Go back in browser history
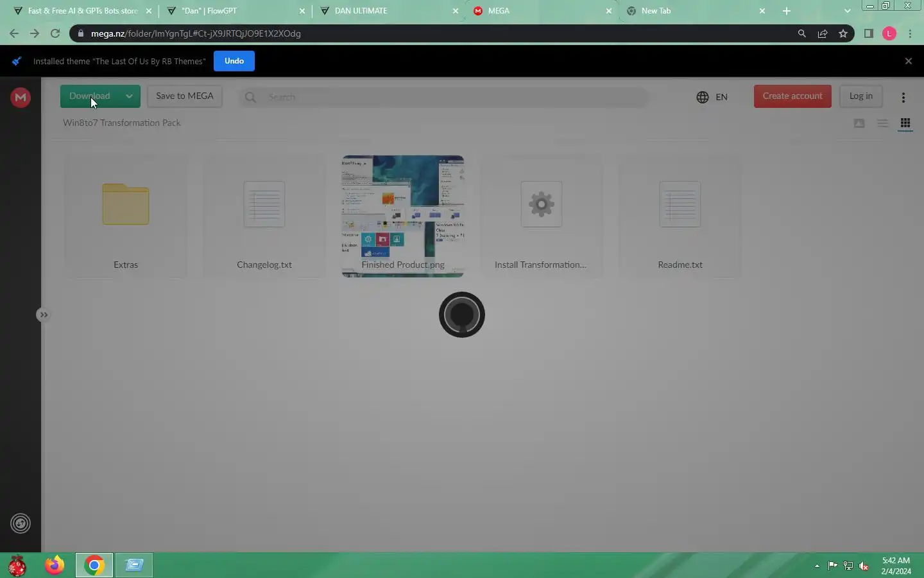Viewport: 924px width, 578px height. click(x=14, y=33)
